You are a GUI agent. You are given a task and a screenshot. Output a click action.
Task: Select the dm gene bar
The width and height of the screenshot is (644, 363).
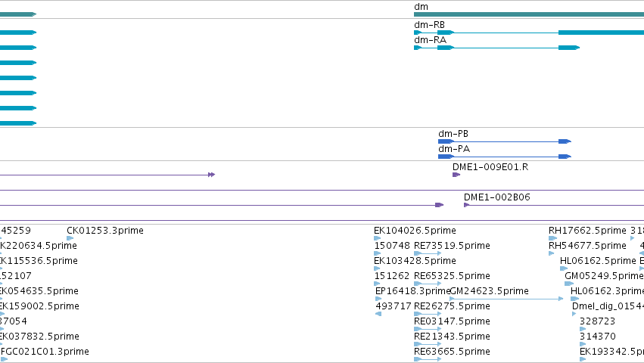point(529,14)
